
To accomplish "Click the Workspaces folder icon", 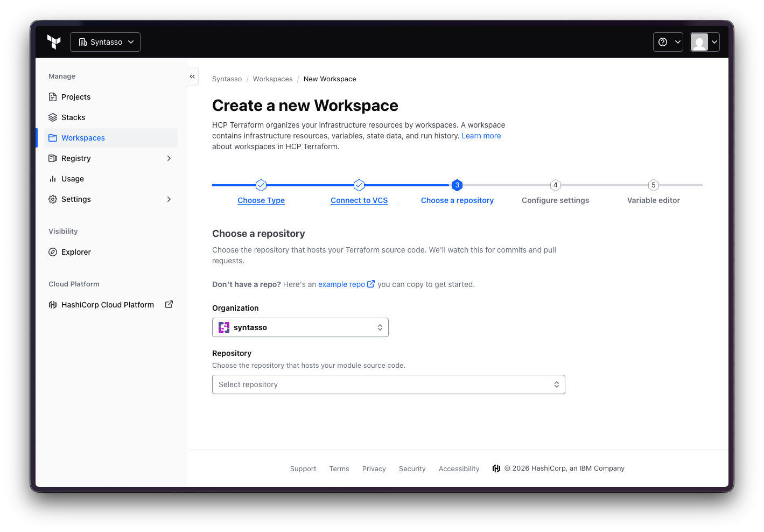I will pos(53,137).
